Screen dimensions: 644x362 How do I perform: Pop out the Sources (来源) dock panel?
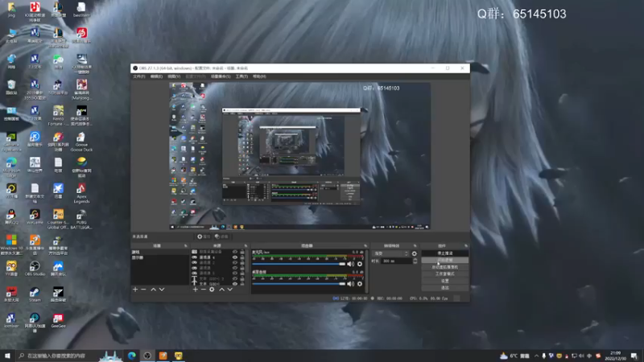tap(246, 246)
